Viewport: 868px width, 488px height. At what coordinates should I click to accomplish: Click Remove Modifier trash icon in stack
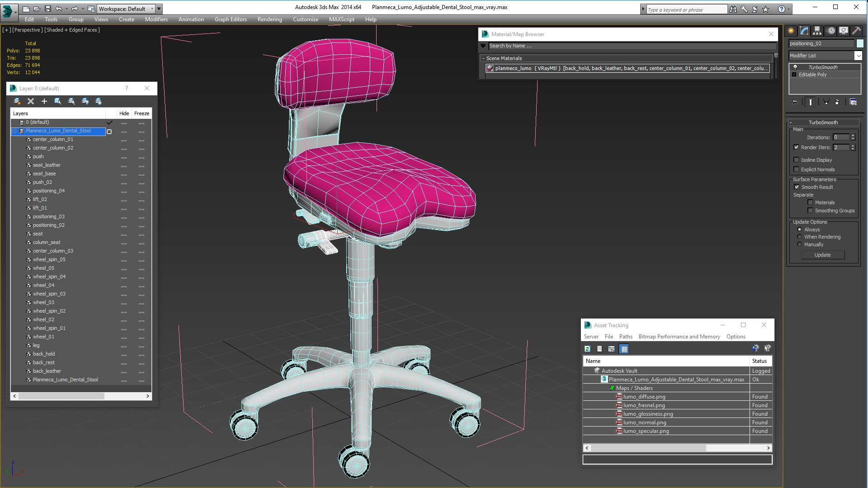(837, 102)
